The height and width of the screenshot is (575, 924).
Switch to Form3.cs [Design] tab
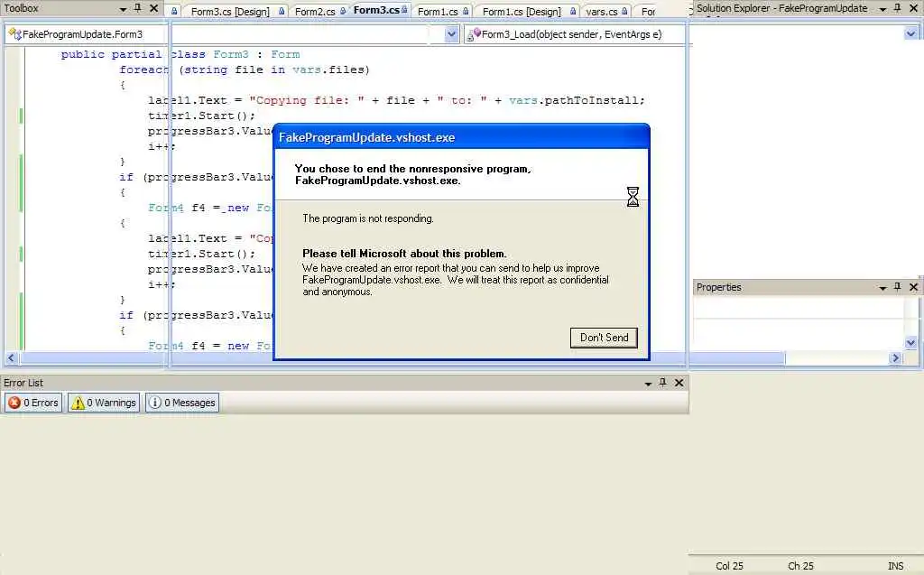[230, 11]
